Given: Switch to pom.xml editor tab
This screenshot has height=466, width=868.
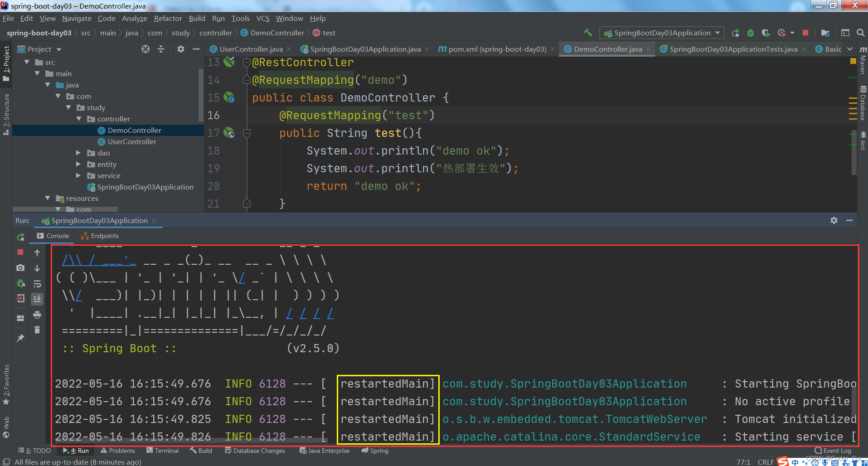Looking at the screenshot, I should point(497,49).
